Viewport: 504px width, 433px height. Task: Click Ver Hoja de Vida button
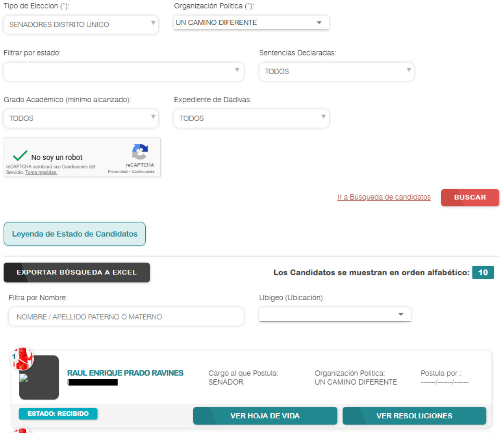coord(265,416)
